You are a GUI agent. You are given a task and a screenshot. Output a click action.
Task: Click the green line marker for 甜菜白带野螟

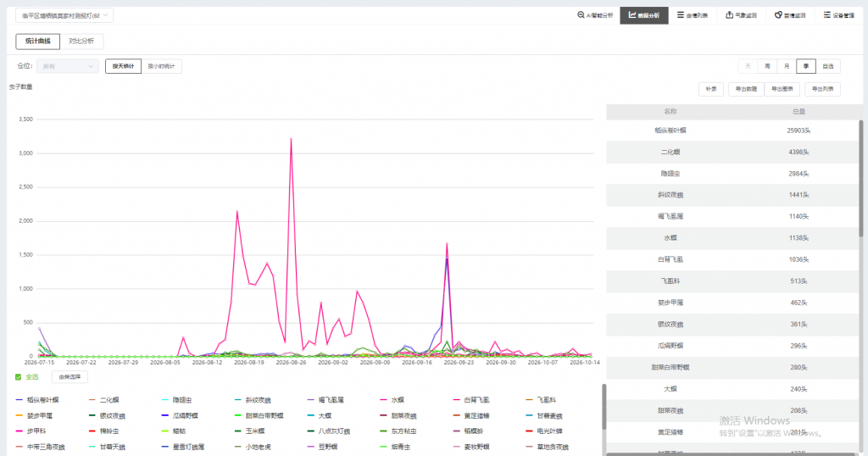tap(238, 415)
